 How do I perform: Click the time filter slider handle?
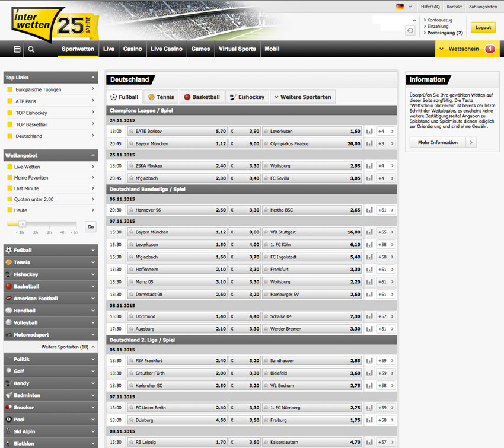pos(22,224)
